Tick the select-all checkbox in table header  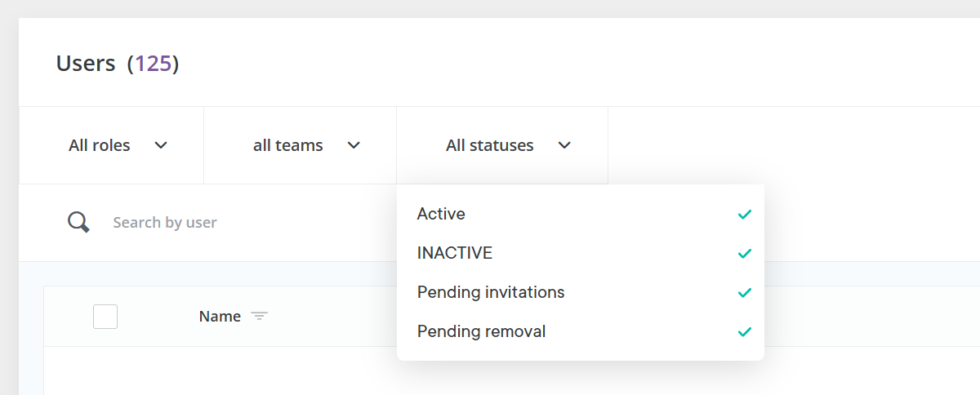pyautogui.click(x=105, y=316)
